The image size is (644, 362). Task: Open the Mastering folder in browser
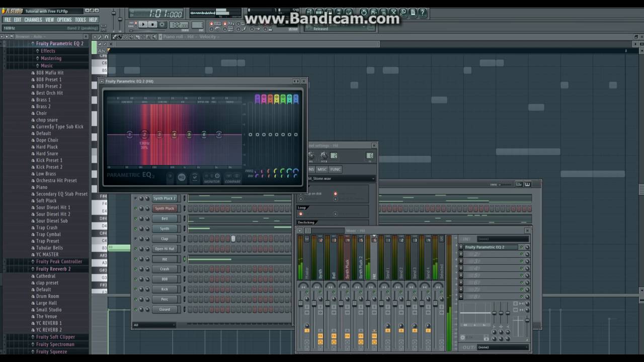click(x=51, y=58)
